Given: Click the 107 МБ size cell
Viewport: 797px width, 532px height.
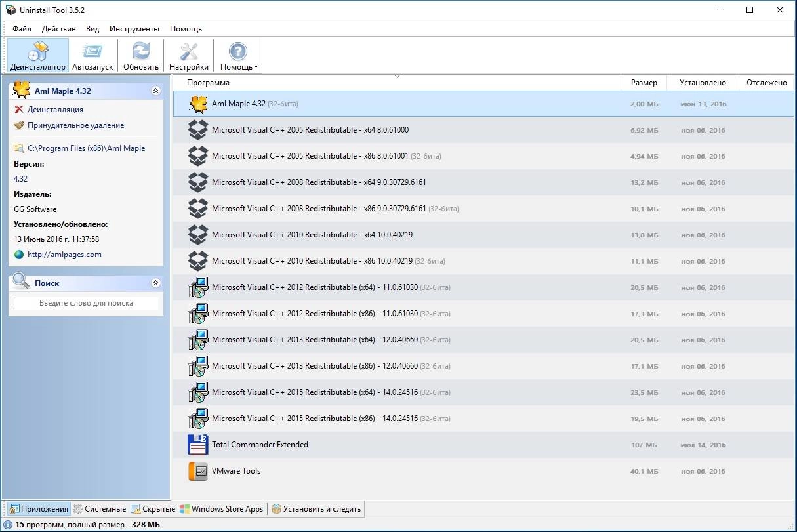Looking at the screenshot, I should point(644,445).
